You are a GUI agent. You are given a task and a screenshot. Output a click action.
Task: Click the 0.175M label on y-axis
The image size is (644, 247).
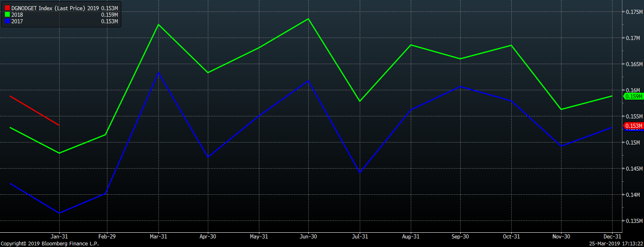(x=634, y=12)
